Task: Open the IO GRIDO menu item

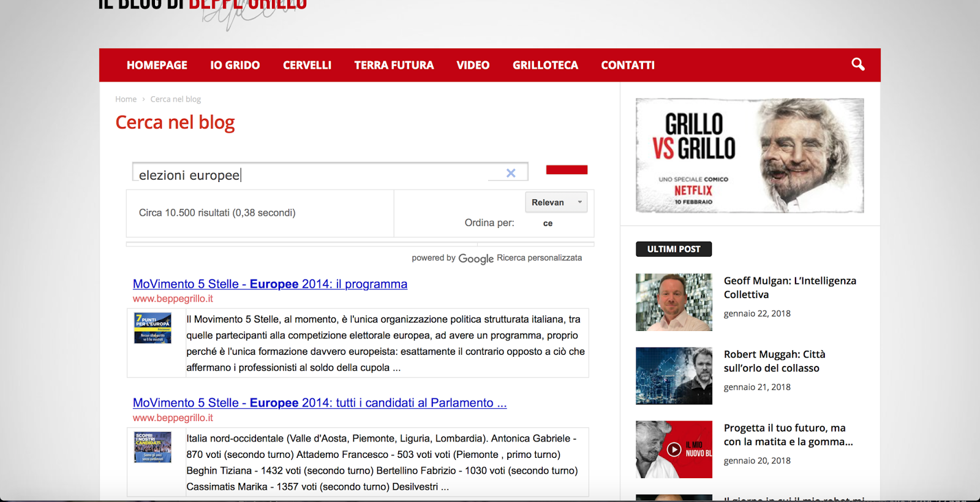Action: coord(235,65)
